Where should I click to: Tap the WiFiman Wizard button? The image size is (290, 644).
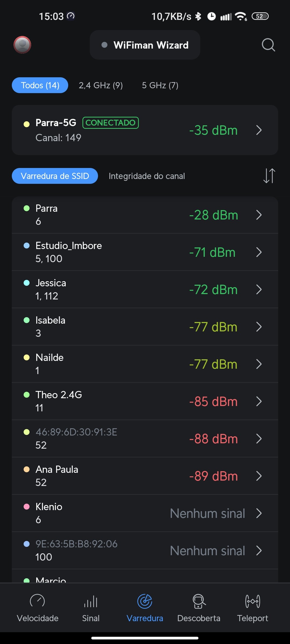145,45
